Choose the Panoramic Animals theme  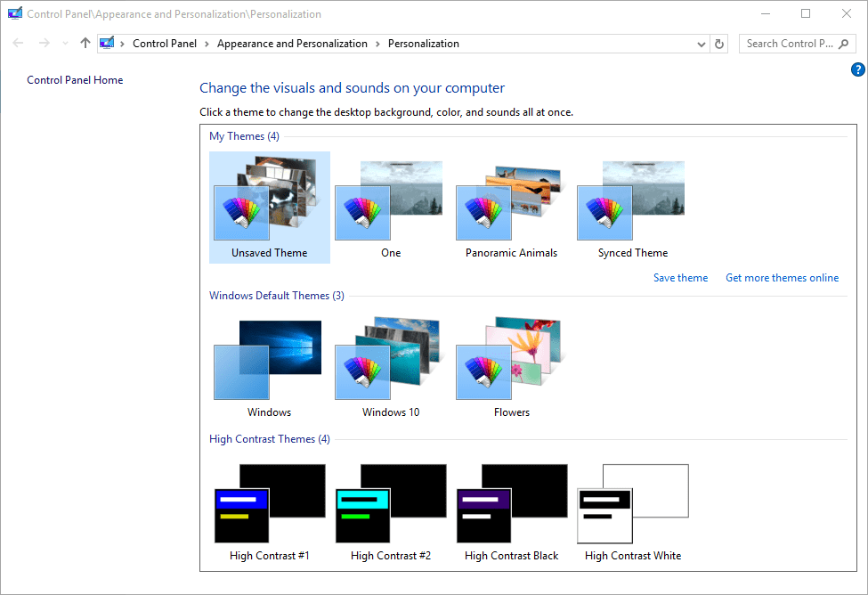(x=512, y=208)
